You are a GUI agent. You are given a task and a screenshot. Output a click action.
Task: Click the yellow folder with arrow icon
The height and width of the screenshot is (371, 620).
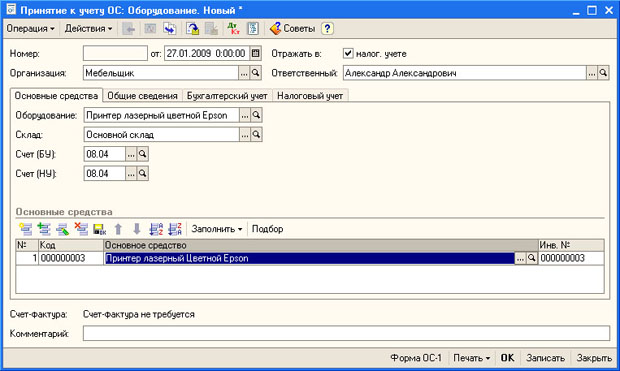(193, 28)
